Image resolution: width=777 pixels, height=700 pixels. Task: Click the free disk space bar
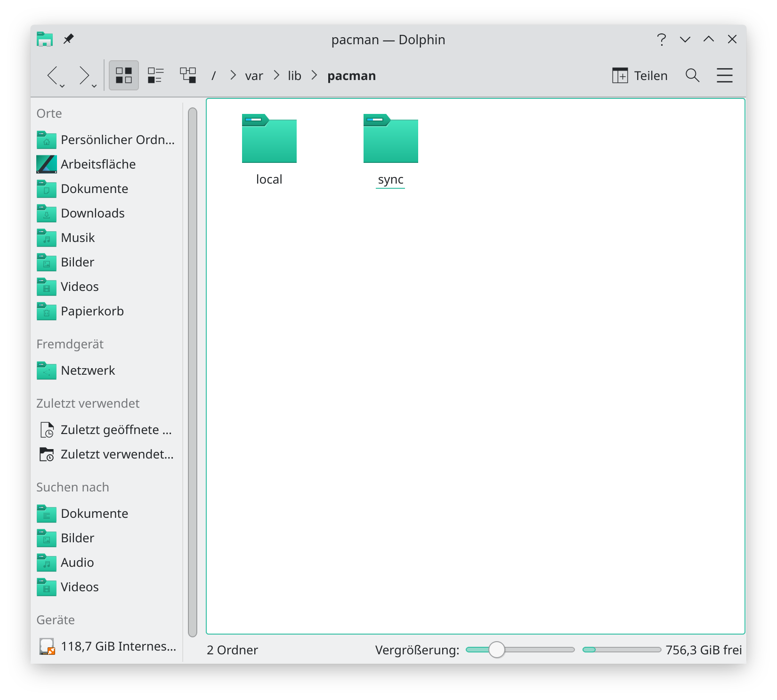point(622,650)
